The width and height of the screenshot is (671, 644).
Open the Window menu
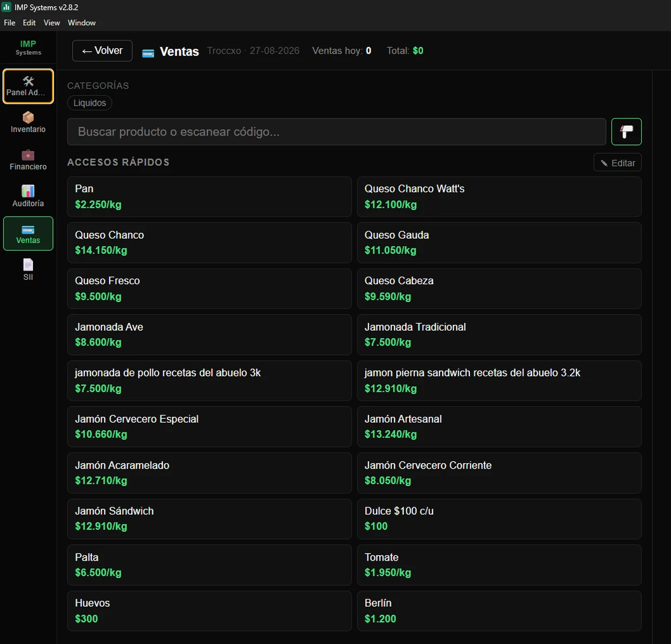click(82, 23)
